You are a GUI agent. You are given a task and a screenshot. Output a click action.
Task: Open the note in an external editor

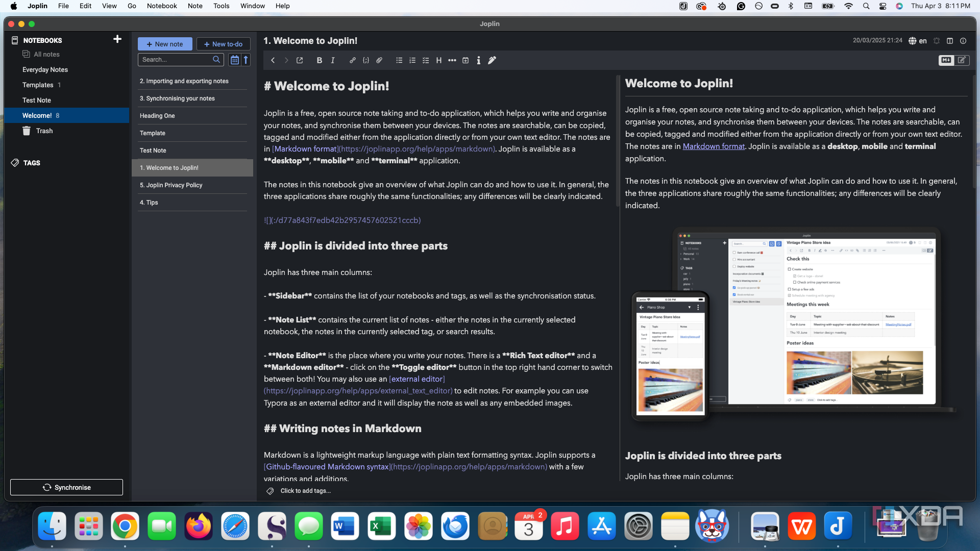click(x=300, y=60)
